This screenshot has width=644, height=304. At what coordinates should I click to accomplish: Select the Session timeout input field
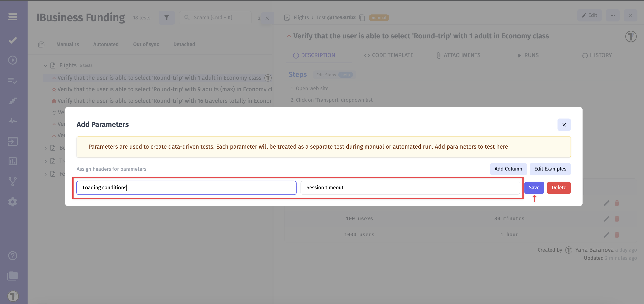click(x=410, y=188)
